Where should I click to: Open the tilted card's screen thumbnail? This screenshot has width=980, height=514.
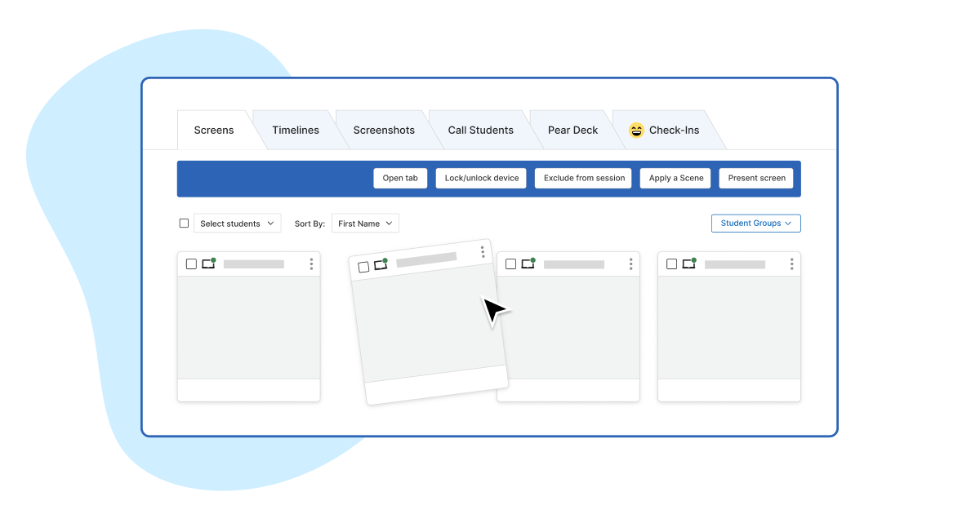point(428,323)
